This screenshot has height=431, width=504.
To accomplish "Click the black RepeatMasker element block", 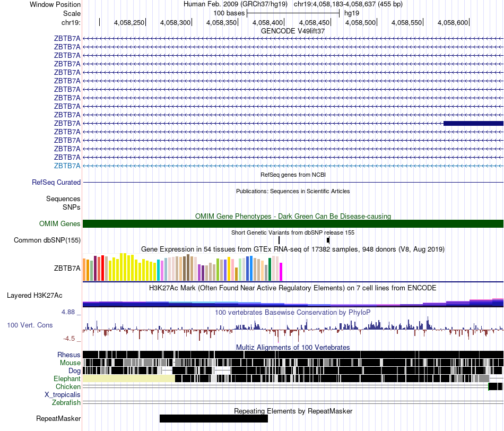I will [x=214, y=418].
